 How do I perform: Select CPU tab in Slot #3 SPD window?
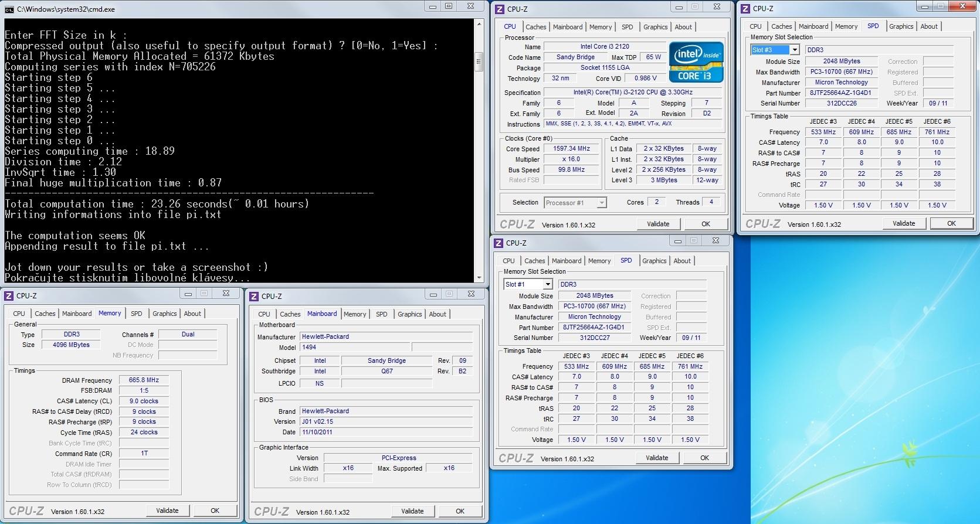pos(755,26)
